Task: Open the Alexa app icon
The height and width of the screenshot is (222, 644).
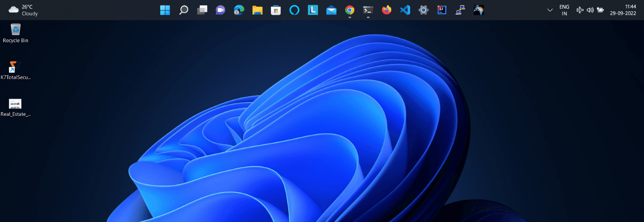Action: (294, 10)
